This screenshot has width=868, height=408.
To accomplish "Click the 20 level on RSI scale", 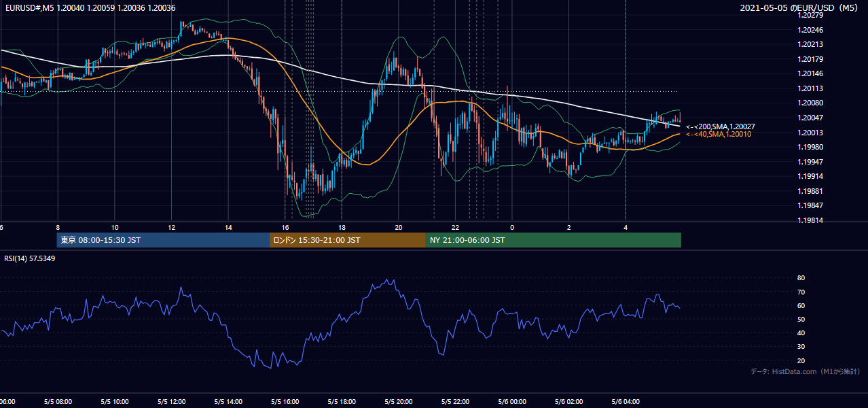I will 801,360.
